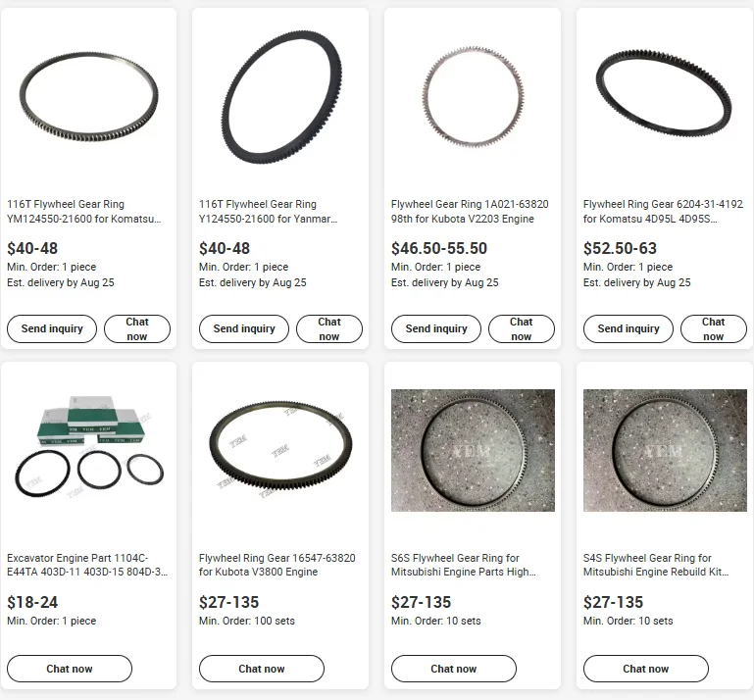Send inquiry for Kubota V2203 gear ring

click(436, 328)
